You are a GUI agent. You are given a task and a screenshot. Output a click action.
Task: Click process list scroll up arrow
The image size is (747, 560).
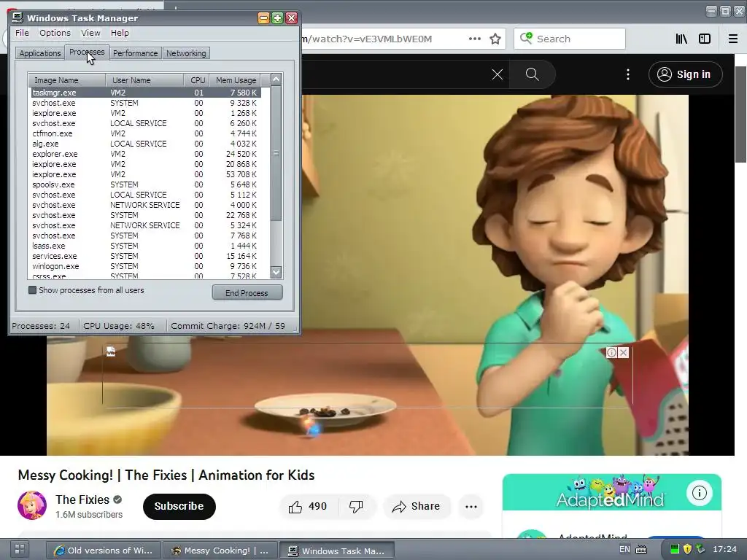[276, 79]
